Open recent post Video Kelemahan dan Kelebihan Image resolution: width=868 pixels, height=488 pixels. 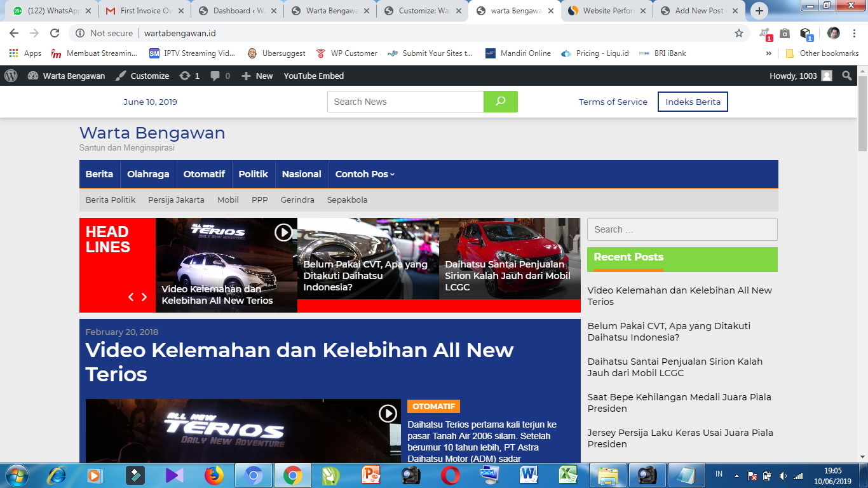coord(679,296)
